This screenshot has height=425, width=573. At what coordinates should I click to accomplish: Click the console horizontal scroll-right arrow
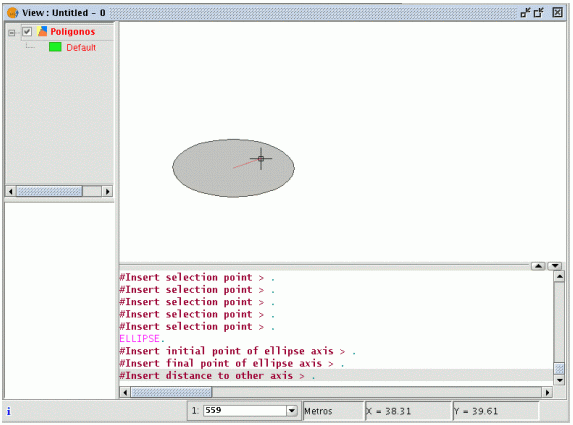(547, 392)
